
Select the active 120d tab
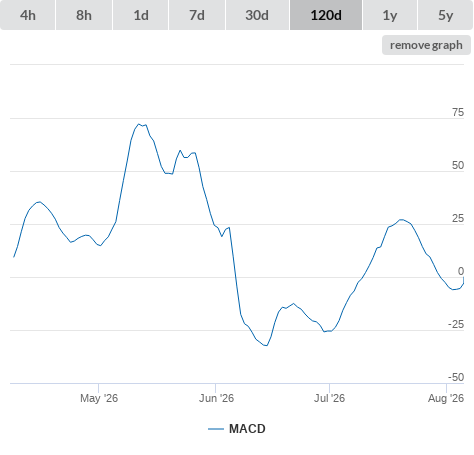tap(326, 15)
